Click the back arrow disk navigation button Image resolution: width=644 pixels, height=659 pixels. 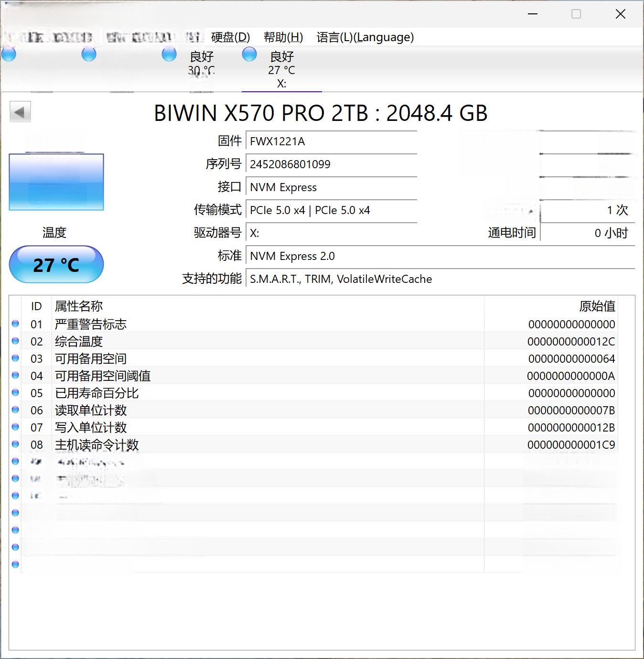pyautogui.click(x=20, y=112)
